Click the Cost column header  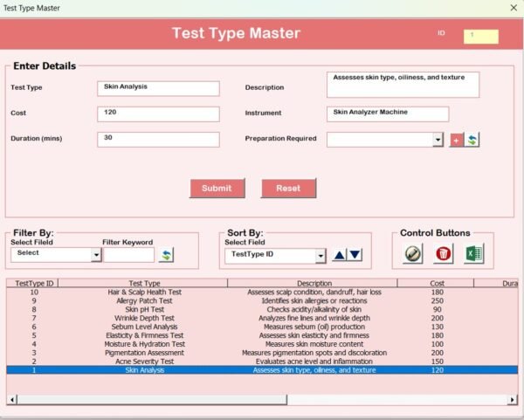436,283
